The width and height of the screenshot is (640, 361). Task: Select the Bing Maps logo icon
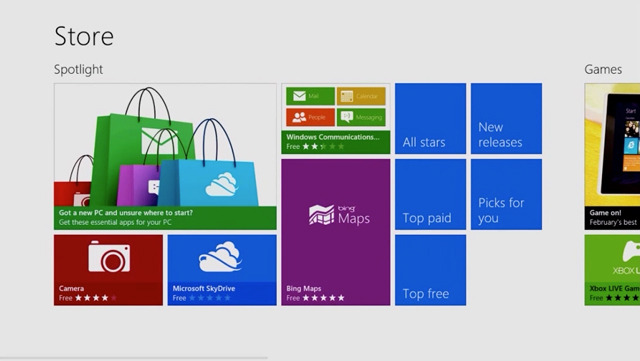coord(339,215)
